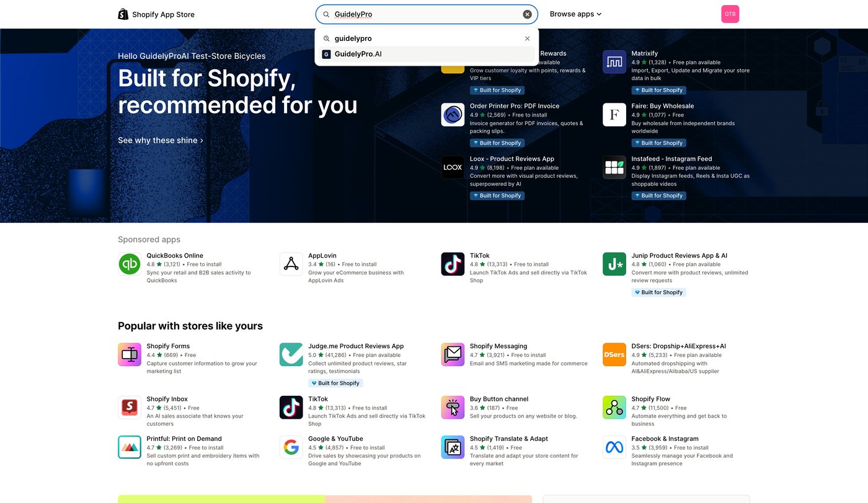Open the DSers app icon

point(614,354)
